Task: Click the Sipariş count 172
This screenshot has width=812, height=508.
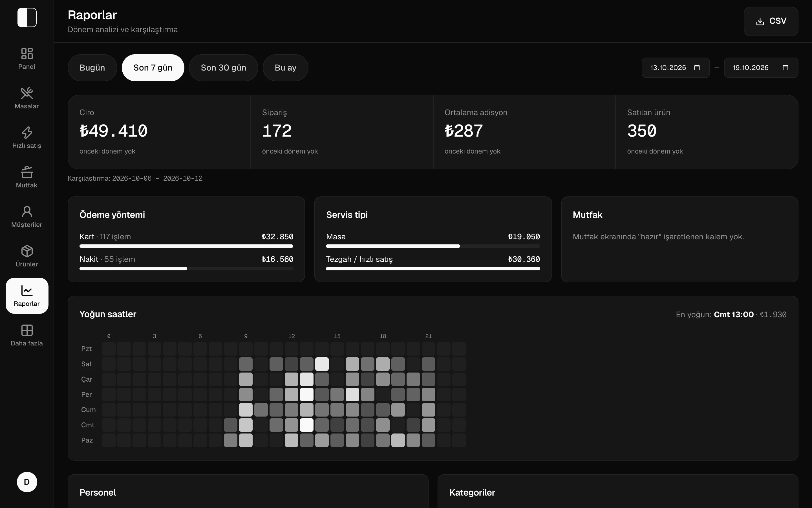Action: coord(277,131)
